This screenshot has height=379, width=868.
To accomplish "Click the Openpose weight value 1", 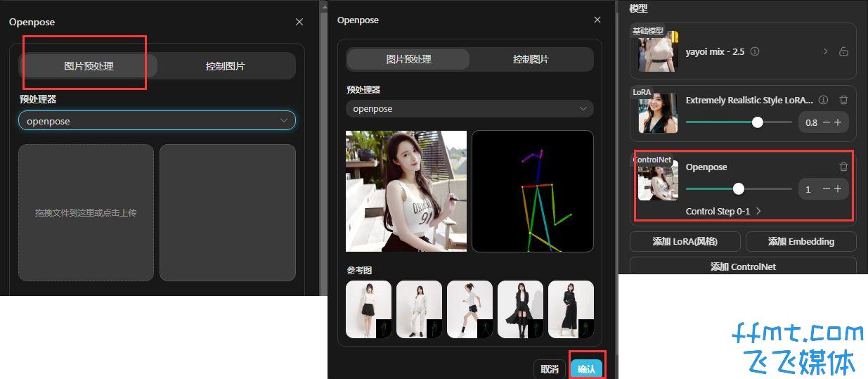I will click(x=808, y=189).
